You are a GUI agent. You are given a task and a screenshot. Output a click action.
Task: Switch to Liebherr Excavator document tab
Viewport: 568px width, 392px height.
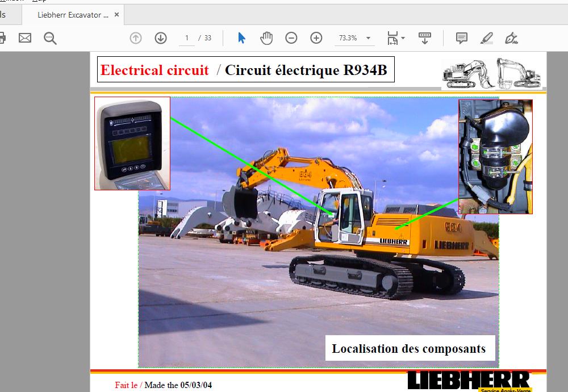[73, 15]
